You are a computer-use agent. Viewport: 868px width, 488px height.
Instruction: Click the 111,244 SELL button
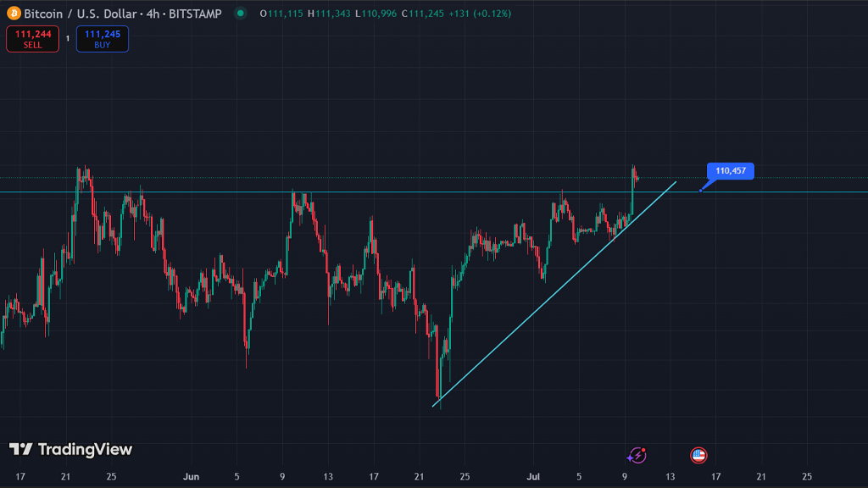point(33,39)
